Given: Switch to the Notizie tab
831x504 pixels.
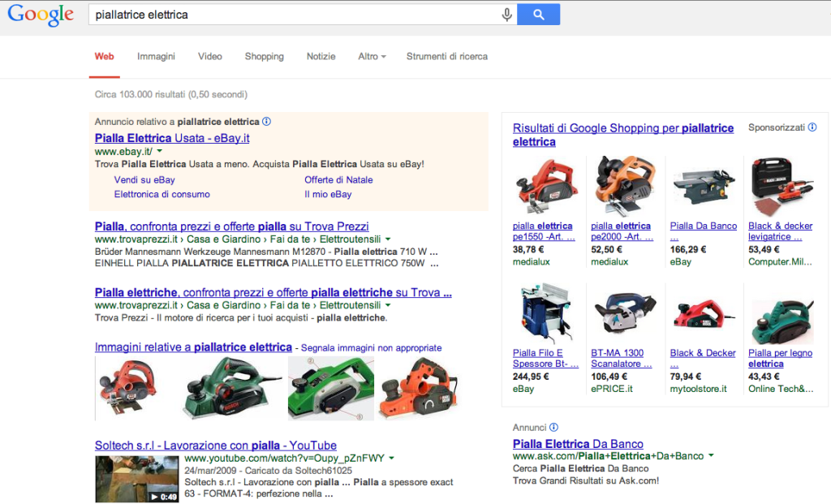Looking at the screenshot, I should pyautogui.click(x=321, y=56).
